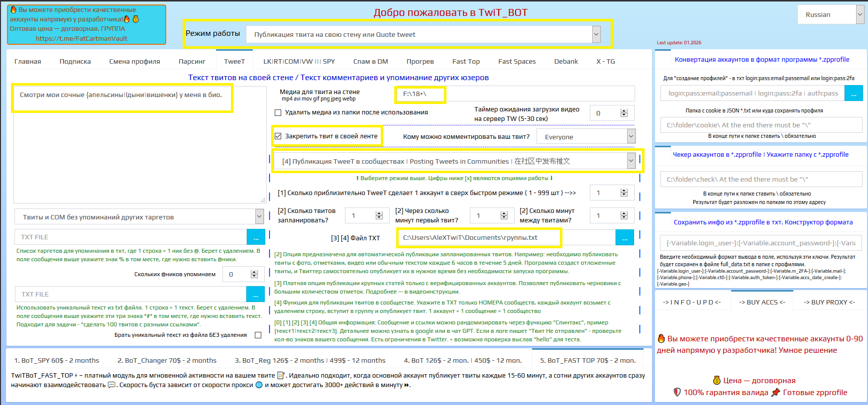Open the Прогрев tab
This screenshot has width=868, height=405.
tap(420, 61)
